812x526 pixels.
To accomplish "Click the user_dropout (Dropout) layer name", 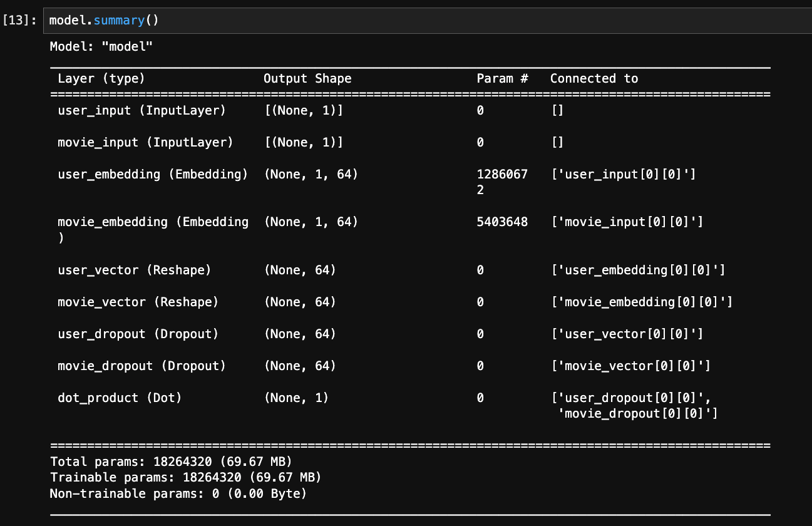I will [138, 334].
